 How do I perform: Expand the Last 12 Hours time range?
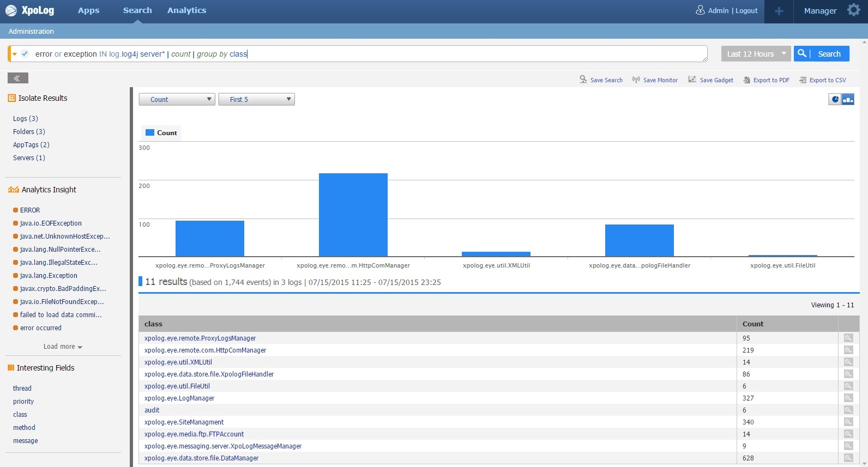(x=756, y=53)
